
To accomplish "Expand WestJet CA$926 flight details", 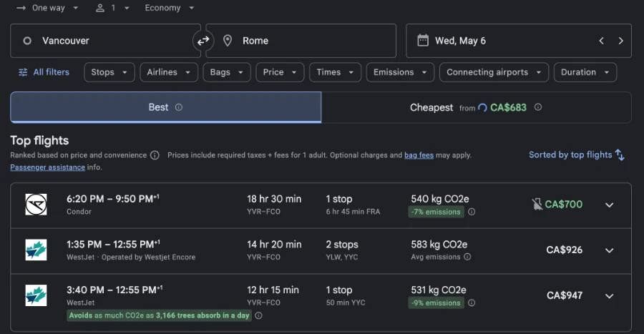I will click(x=610, y=250).
